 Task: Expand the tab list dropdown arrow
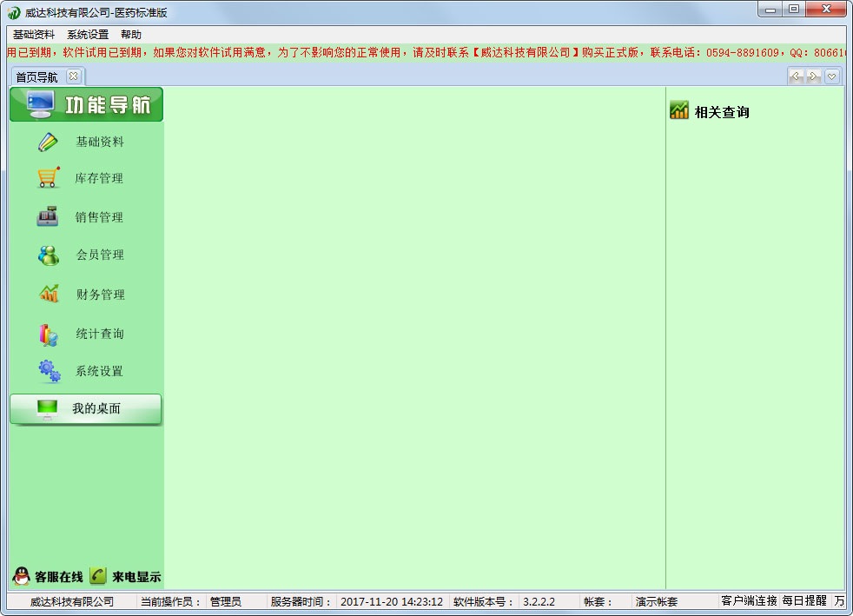(832, 76)
